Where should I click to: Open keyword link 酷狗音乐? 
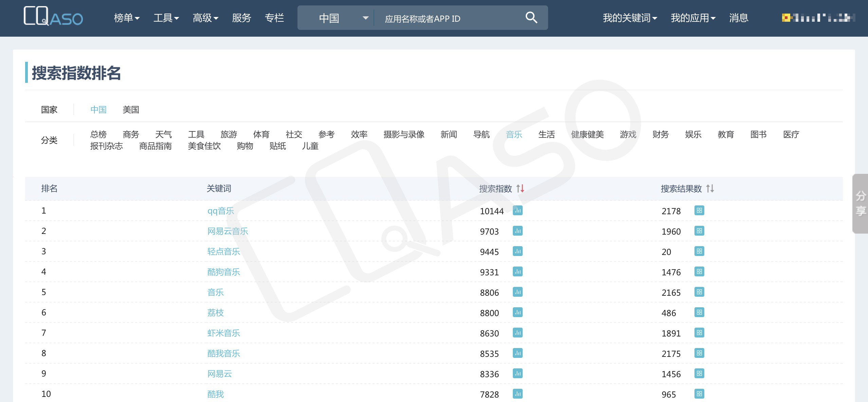pyautogui.click(x=224, y=272)
